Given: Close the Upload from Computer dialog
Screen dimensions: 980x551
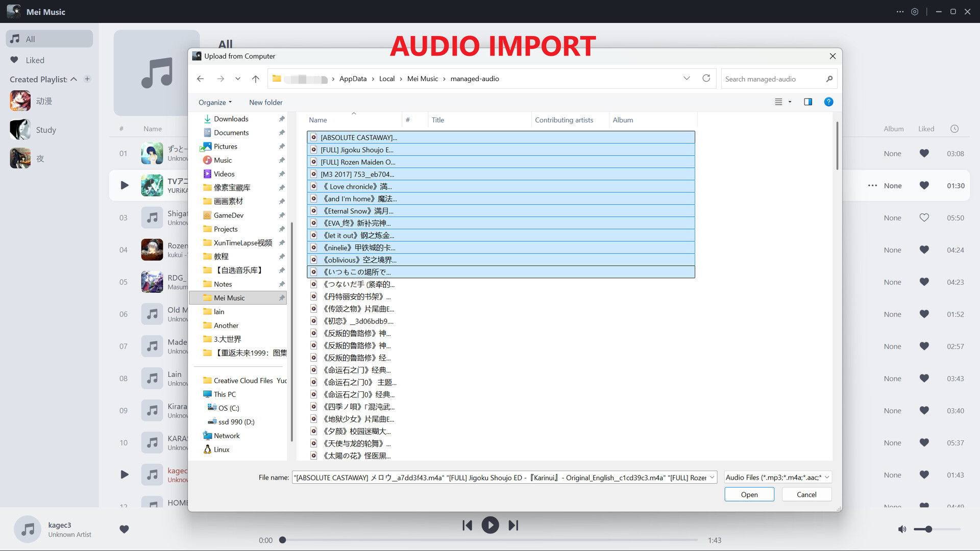Looking at the screenshot, I should 832,56.
